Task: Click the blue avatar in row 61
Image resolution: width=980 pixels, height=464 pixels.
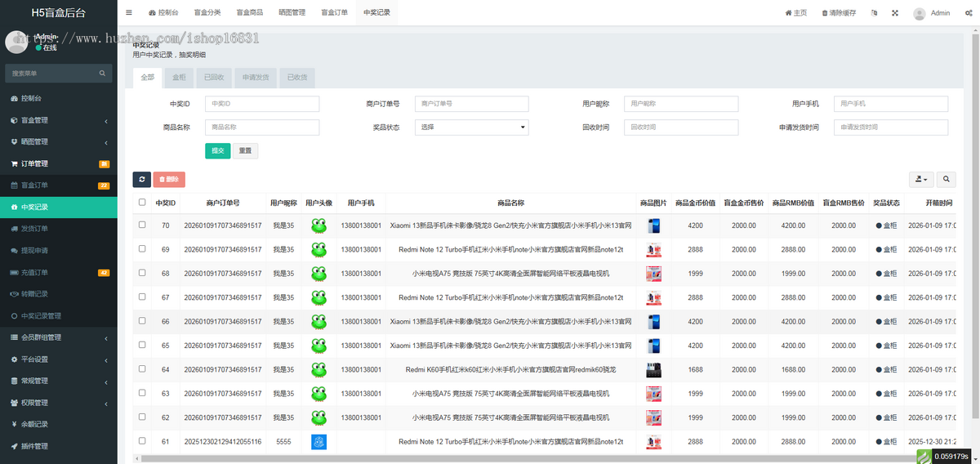Action: (x=318, y=442)
